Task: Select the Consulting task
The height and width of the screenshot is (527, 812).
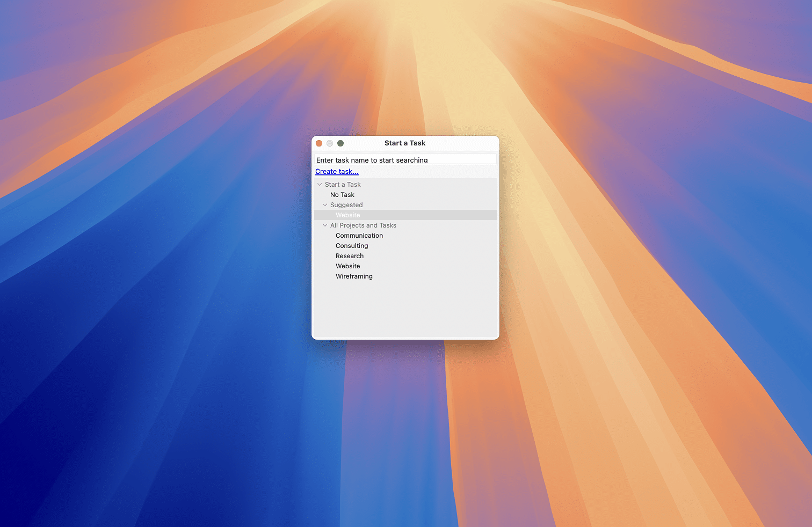Action: (x=405, y=246)
